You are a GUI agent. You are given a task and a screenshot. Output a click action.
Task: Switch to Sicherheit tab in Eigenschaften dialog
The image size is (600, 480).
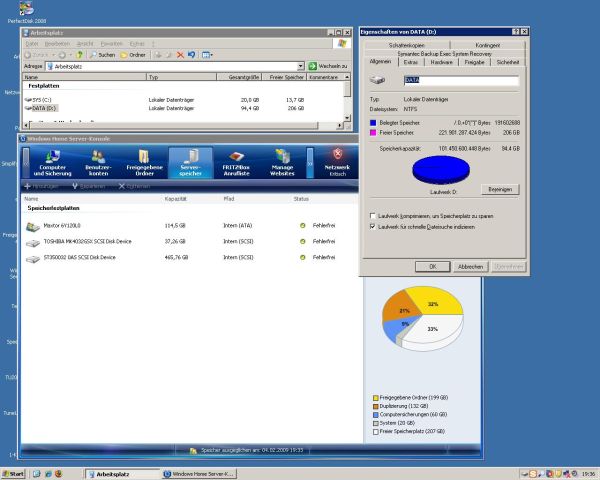pos(507,62)
